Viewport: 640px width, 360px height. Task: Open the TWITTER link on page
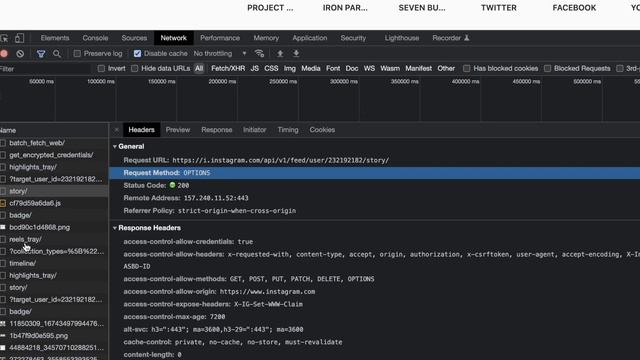(x=498, y=8)
